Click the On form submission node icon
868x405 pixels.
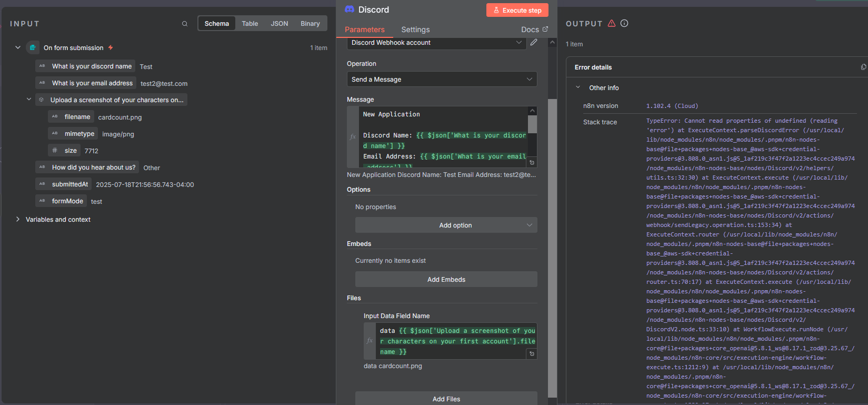[x=33, y=47]
